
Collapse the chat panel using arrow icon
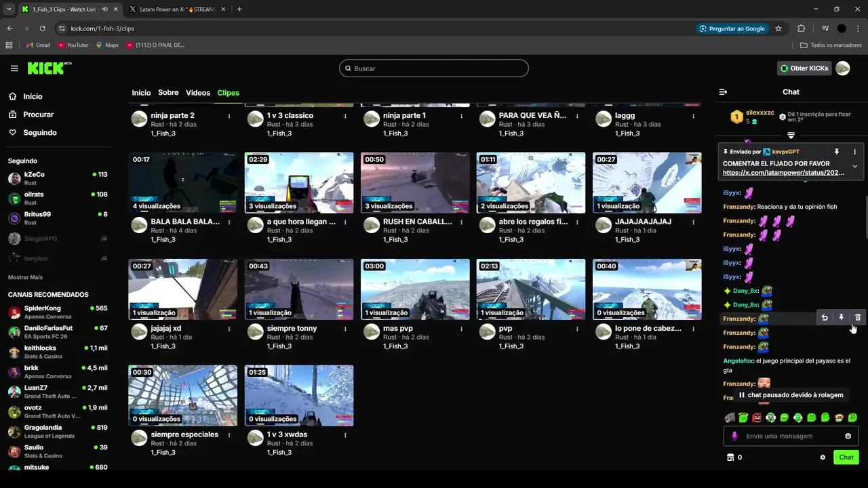click(723, 92)
